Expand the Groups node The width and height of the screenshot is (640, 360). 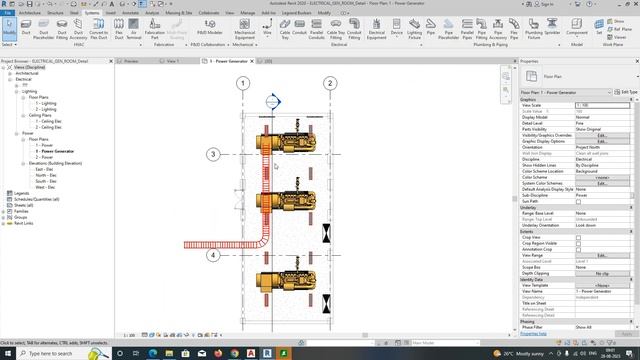pos(4,218)
